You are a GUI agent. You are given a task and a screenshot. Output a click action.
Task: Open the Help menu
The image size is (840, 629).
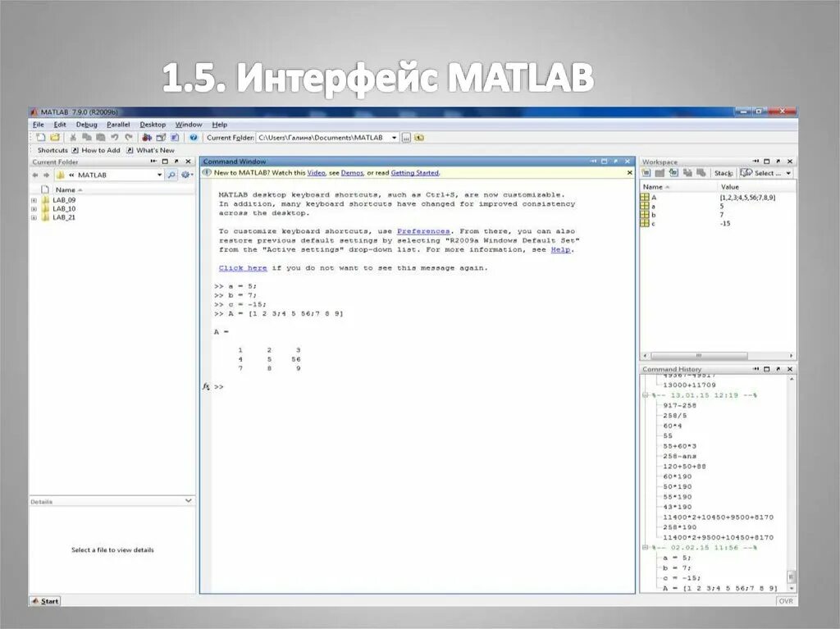click(220, 125)
